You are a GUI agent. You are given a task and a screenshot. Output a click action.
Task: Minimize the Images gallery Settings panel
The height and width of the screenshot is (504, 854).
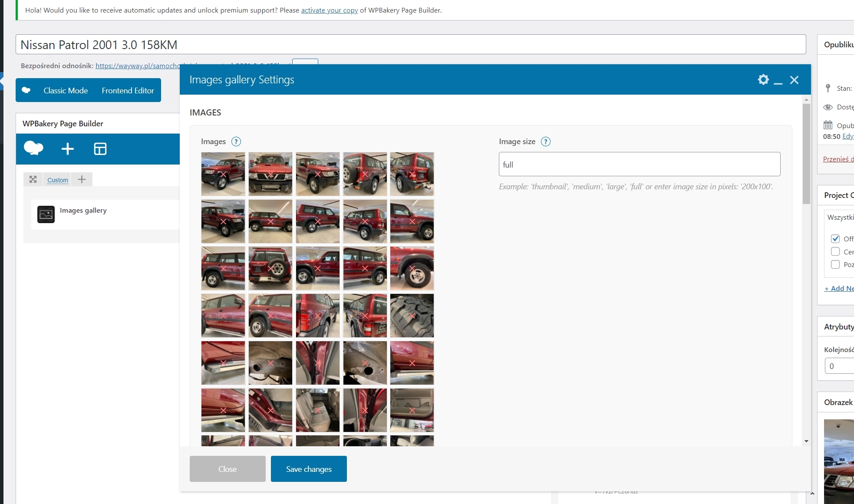(x=778, y=81)
